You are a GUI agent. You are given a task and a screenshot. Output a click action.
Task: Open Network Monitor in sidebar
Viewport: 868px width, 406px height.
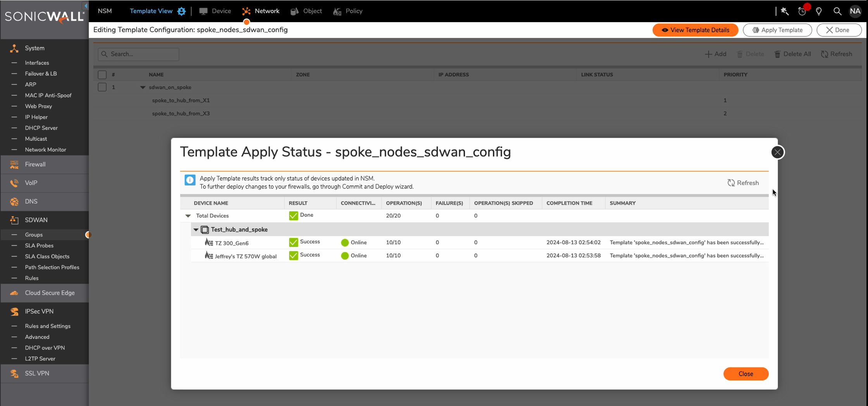[45, 150]
